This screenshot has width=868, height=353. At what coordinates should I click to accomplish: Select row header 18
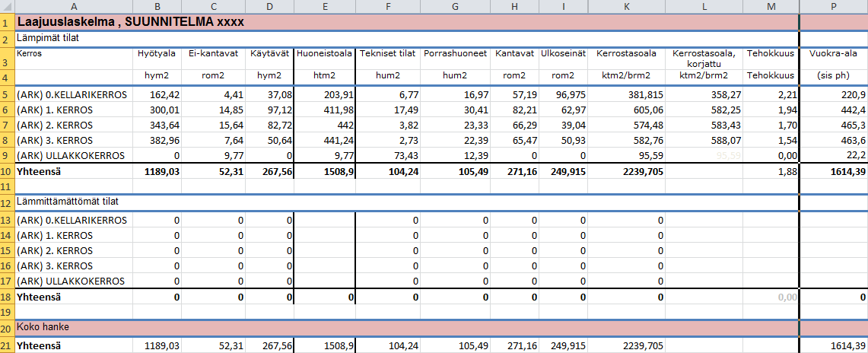pos(7,297)
